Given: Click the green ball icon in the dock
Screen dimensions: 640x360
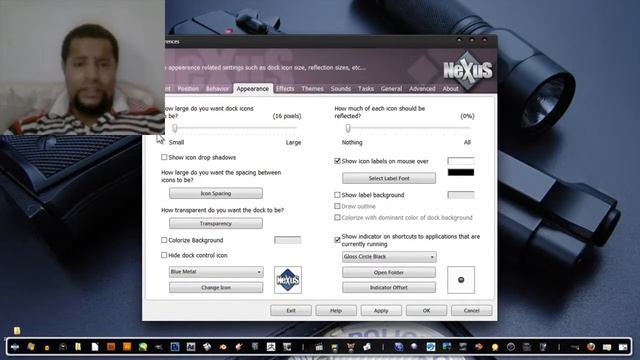Looking at the screenshot, I should tap(143, 347).
